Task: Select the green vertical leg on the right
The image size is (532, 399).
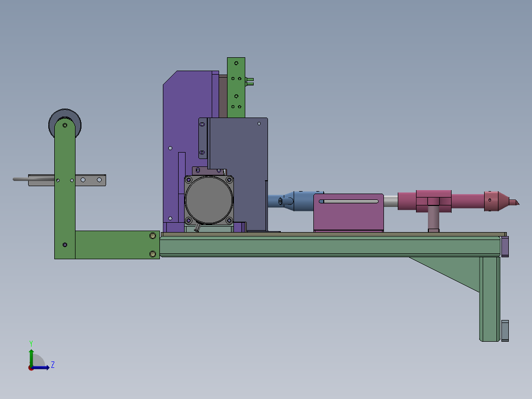Action: click(x=490, y=299)
